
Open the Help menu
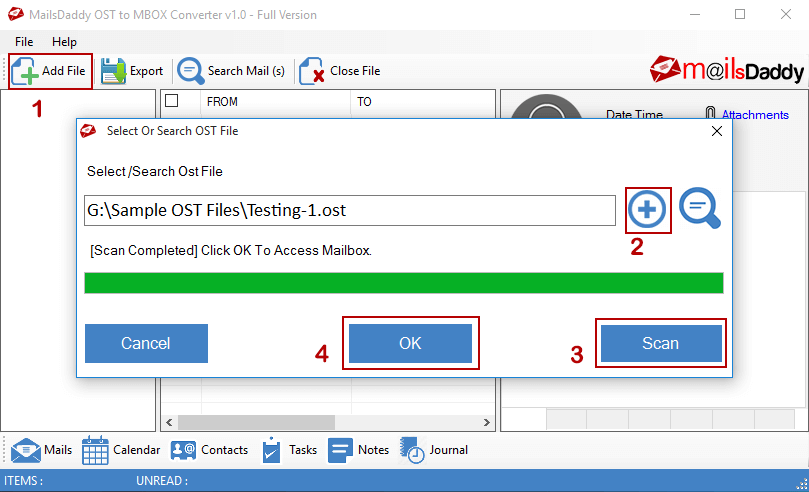click(64, 42)
